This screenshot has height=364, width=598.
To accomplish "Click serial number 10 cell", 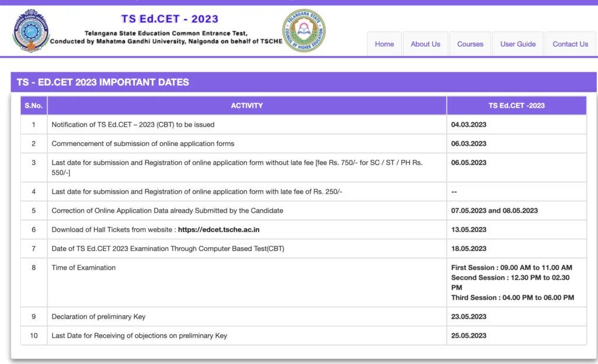I will tap(33, 335).
